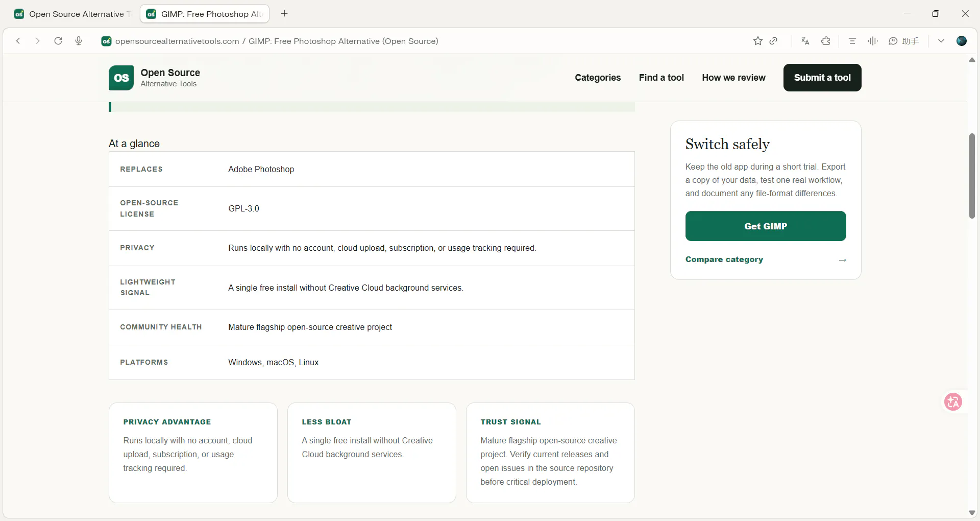980x521 pixels.
Task: Restore down the browser window
Action: click(936, 14)
